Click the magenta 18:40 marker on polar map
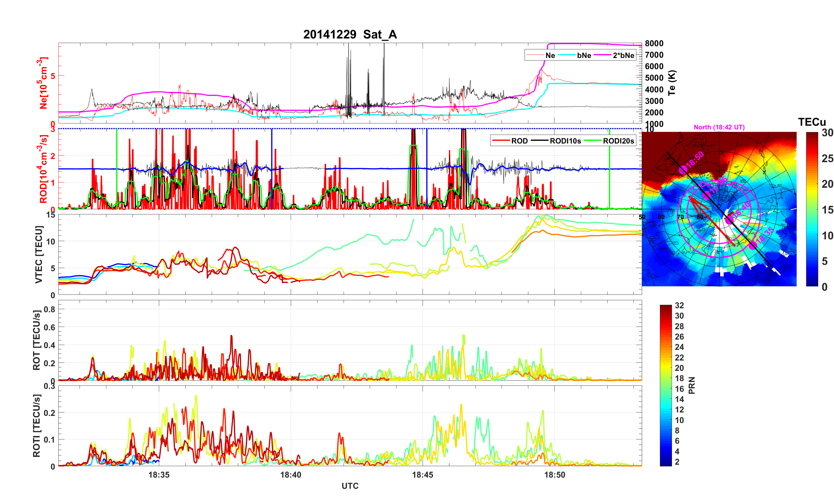The image size is (834, 504). tap(730, 219)
